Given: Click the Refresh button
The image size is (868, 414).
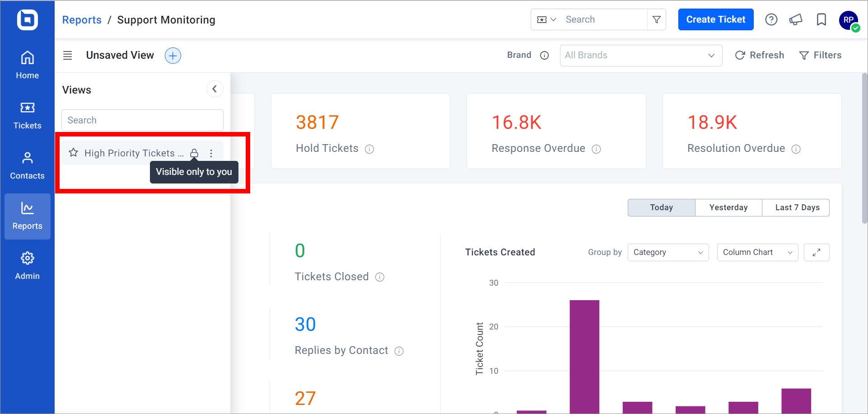Looking at the screenshot, I should pos(760,55).
